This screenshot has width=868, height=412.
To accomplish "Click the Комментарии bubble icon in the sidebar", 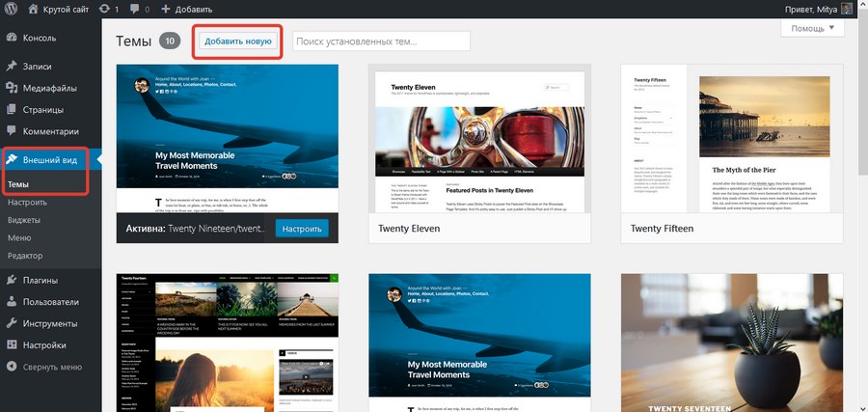I will (x=12, y=131).
